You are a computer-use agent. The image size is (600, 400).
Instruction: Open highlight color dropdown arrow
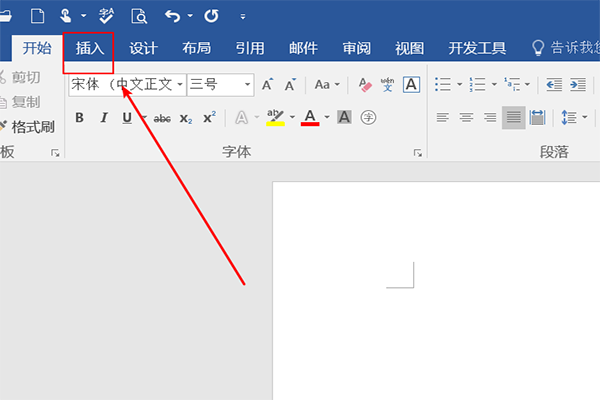pyautogui.click(x=292, y=117)
